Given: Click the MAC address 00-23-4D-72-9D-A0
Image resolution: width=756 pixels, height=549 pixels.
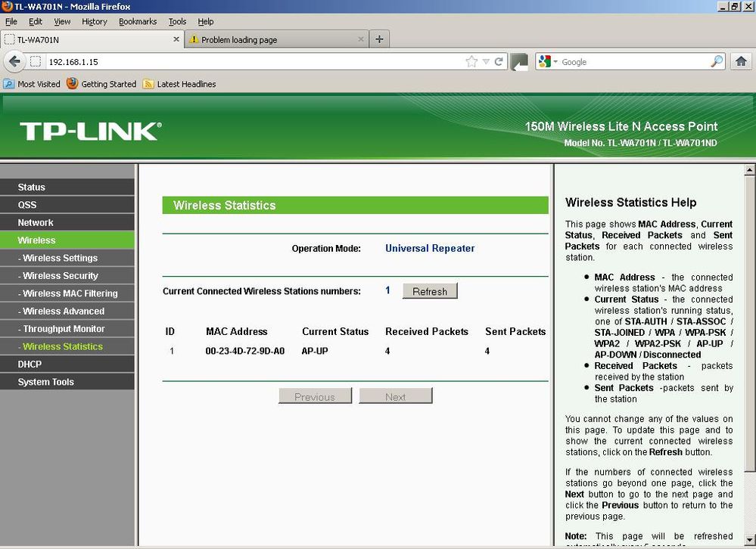Looking at the screenshot, I should pyautogui.click(x=245, y=351).
